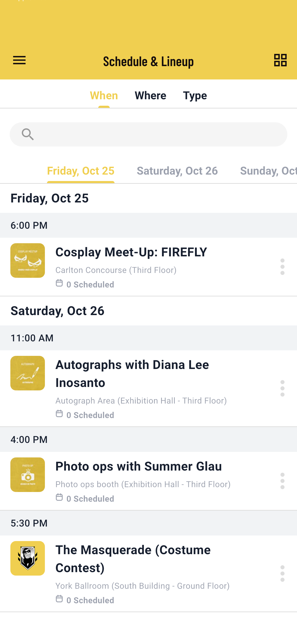Open the hamburger navigation menu
The height and width of the screenshot is (644, 297).
tap(19, 60)
